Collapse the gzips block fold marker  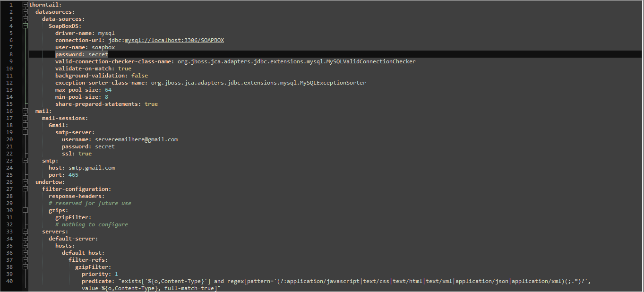25,210
